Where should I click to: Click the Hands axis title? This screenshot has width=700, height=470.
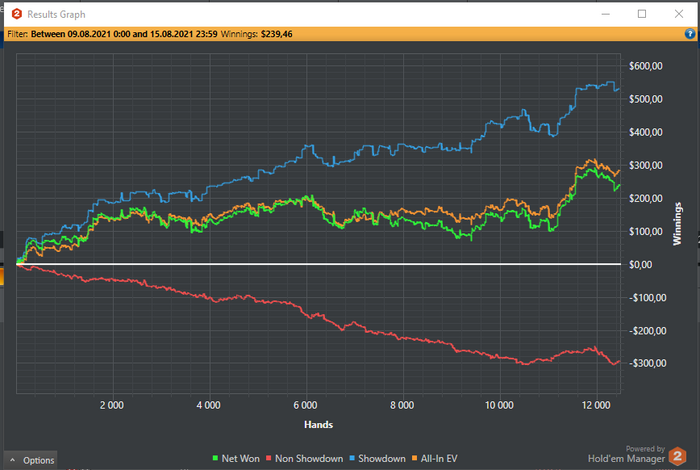pos(318,424)
